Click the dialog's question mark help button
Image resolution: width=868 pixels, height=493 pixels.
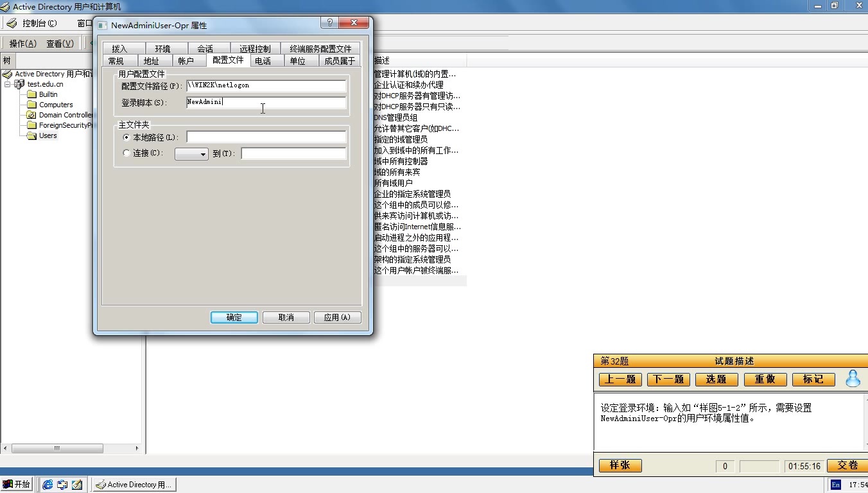click(329, 23)
